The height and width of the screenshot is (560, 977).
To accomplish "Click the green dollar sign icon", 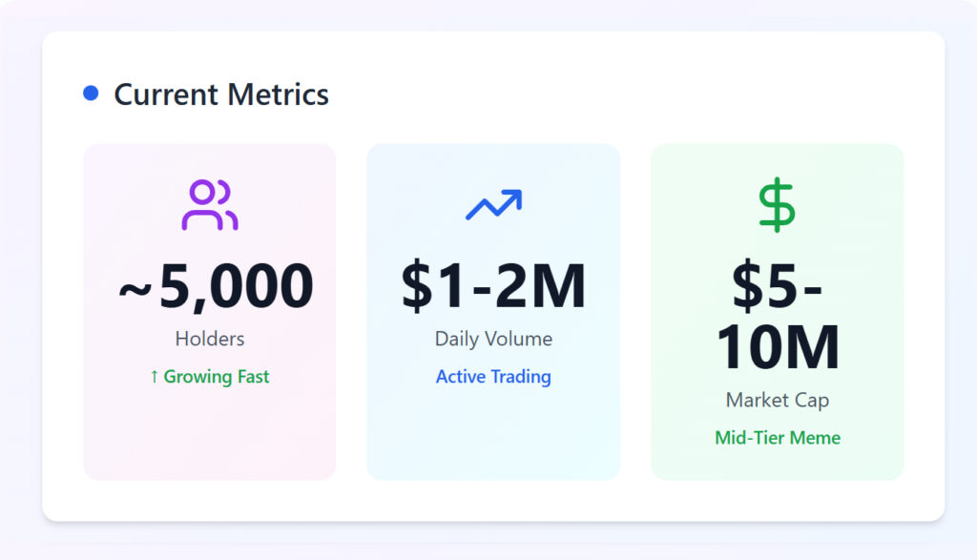I will tap(777, 204).
